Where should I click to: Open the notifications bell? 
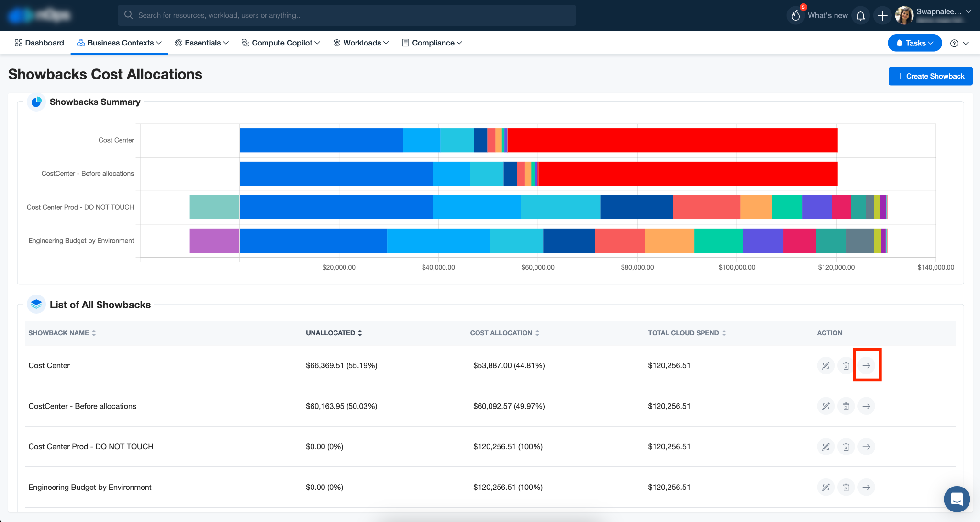(860, 16)
